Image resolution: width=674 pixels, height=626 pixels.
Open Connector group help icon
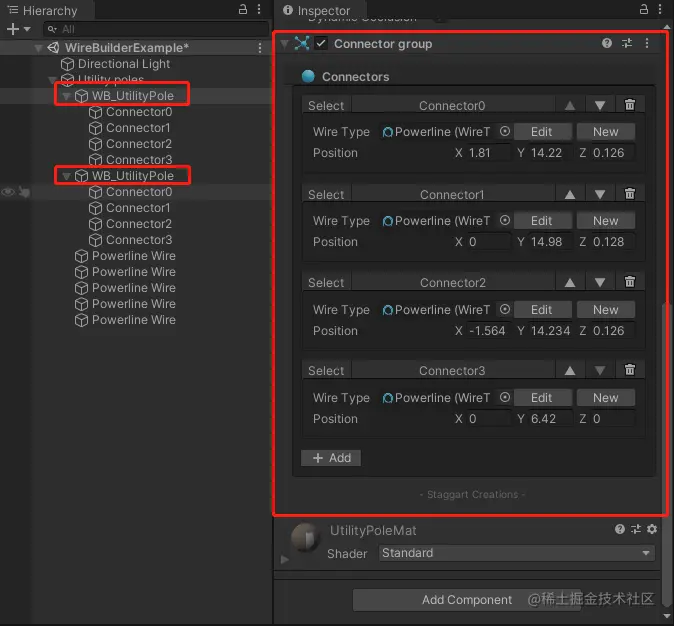pyautogui.click(x=607, y=43)
